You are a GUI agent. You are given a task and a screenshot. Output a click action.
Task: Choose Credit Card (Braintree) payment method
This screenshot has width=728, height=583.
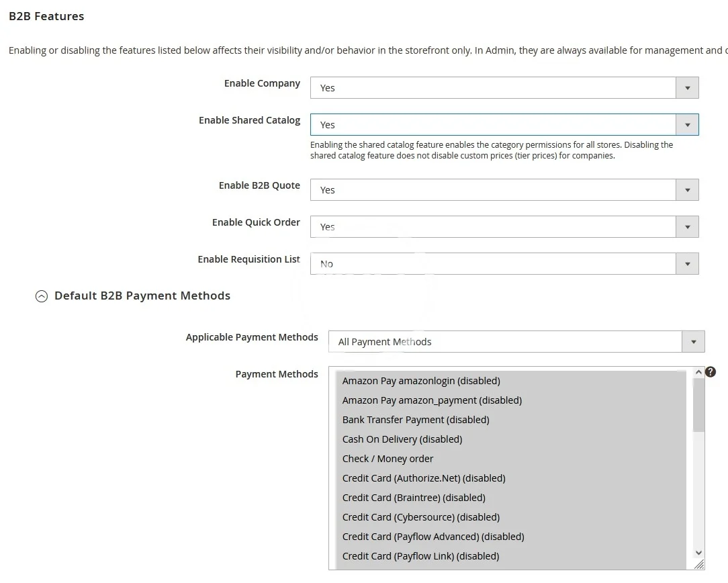[414, 498]
